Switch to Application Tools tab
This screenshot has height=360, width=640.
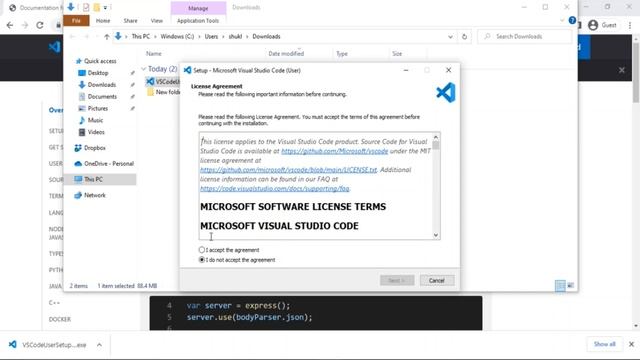coord(198,20)
